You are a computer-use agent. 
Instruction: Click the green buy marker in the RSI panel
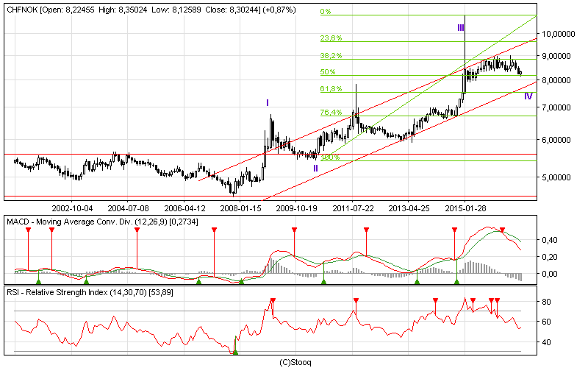pos(235,353)
